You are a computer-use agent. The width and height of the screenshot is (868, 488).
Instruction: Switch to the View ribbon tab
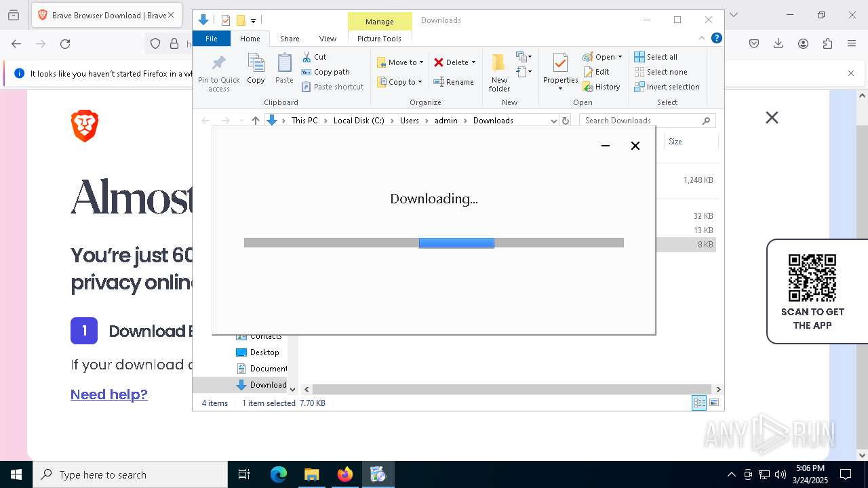pos(328,39)
